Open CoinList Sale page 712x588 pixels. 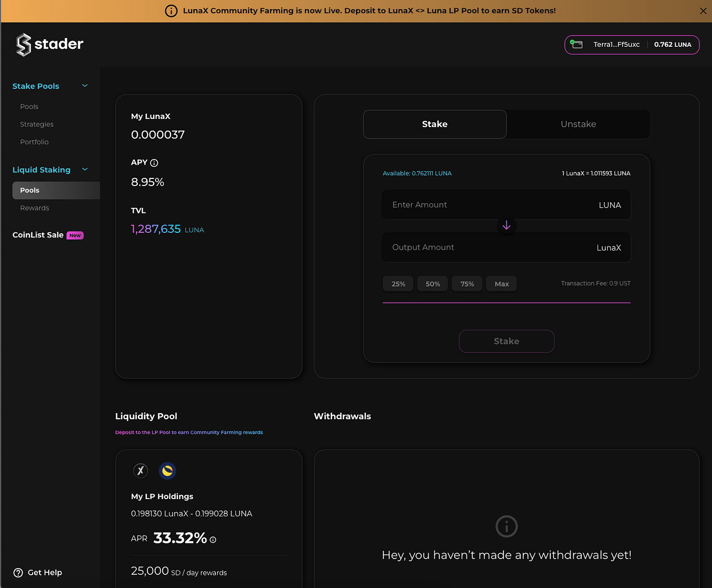38,235
